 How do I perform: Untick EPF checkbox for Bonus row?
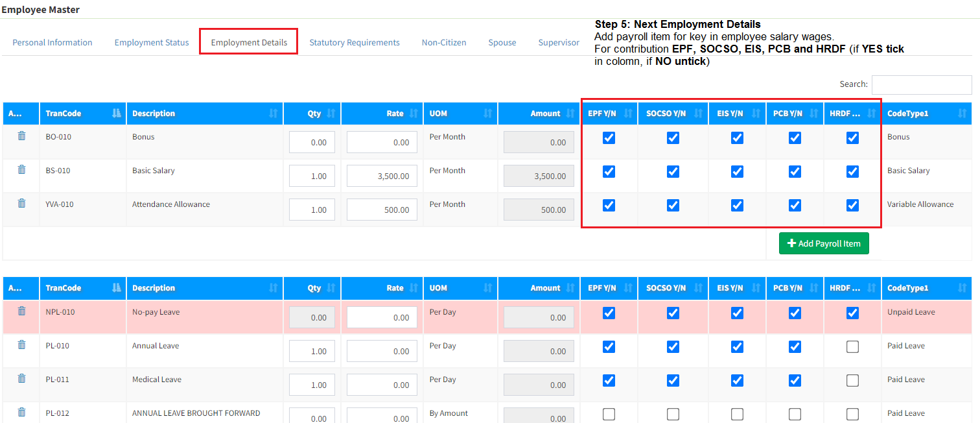[609, 138]
